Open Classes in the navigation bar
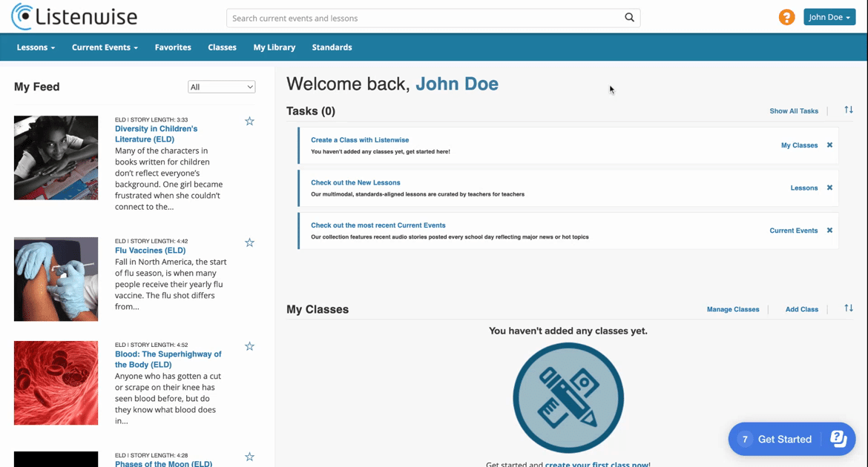The image size is (868, 467). pos(222,47)
